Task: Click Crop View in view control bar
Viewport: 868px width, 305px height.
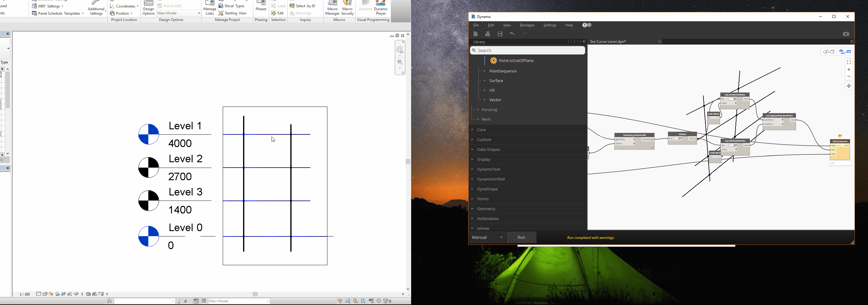Action: 64,294
